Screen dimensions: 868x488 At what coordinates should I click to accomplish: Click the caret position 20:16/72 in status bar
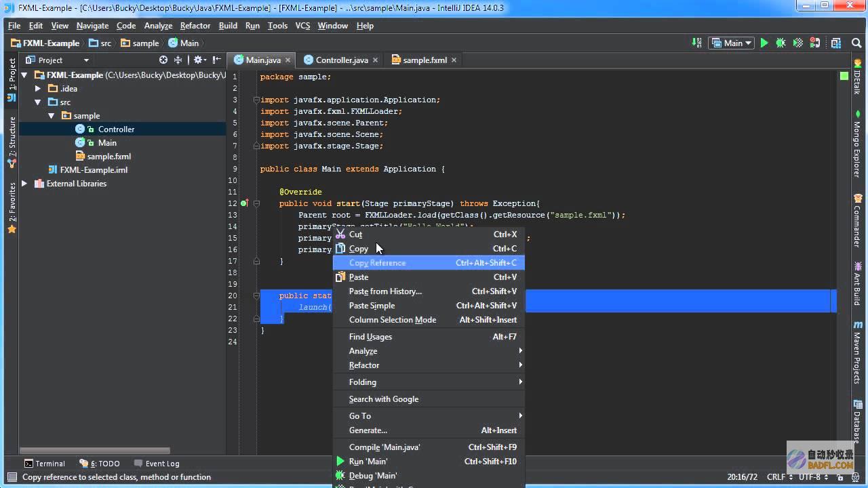pos(743,477)
